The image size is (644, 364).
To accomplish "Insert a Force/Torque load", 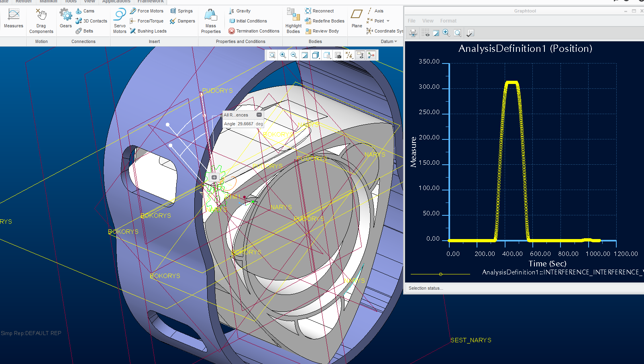I will [x=147, y=21].
